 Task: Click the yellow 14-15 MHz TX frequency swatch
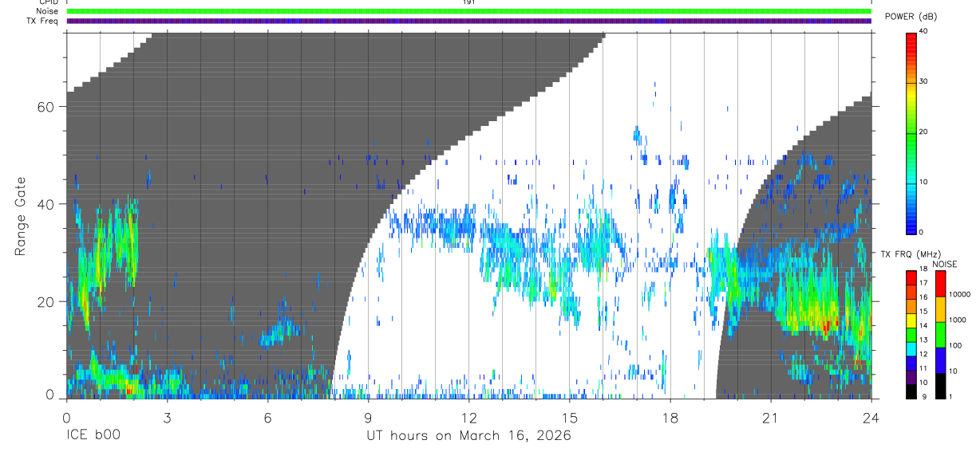911,319
